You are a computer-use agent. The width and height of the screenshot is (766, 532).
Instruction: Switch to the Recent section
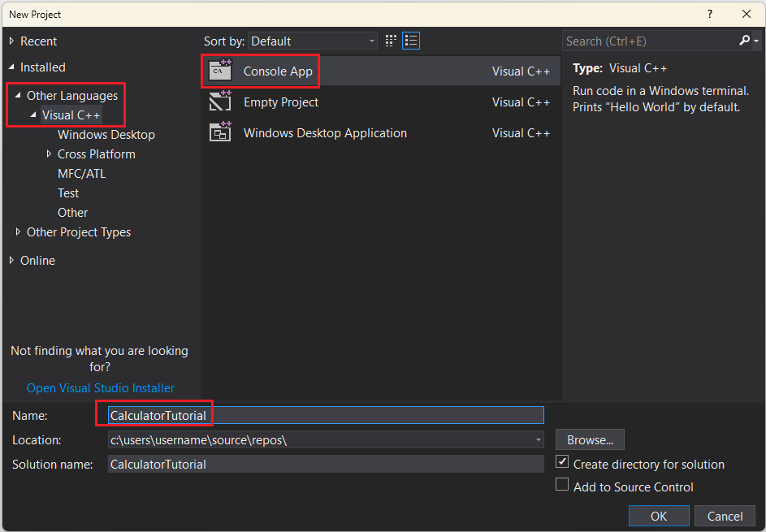tap(38, 41)
